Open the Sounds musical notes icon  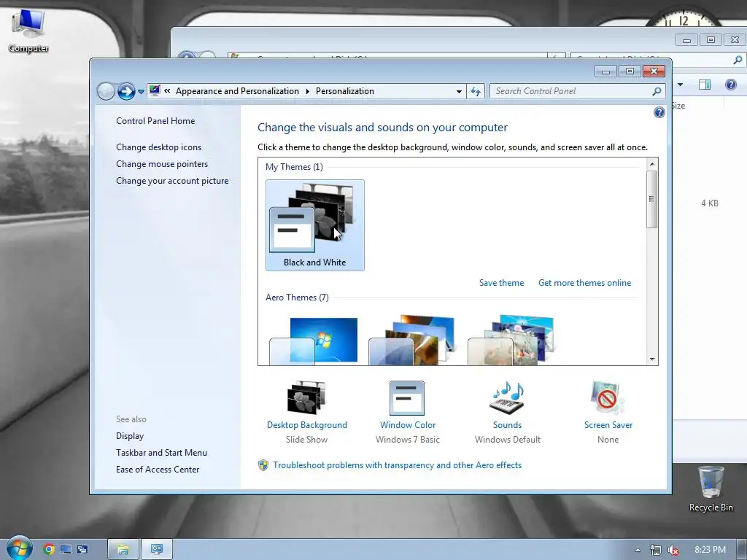click(x=508, y=397)
